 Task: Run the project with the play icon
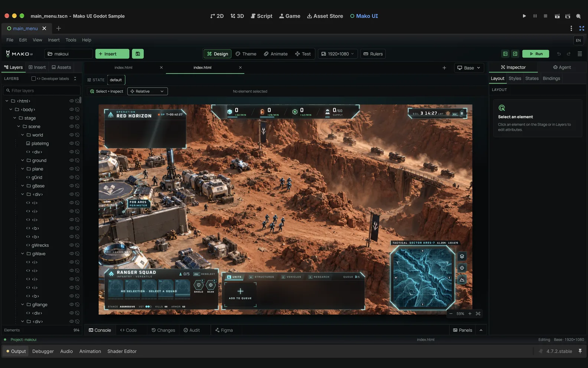click(x=524, y=16)
